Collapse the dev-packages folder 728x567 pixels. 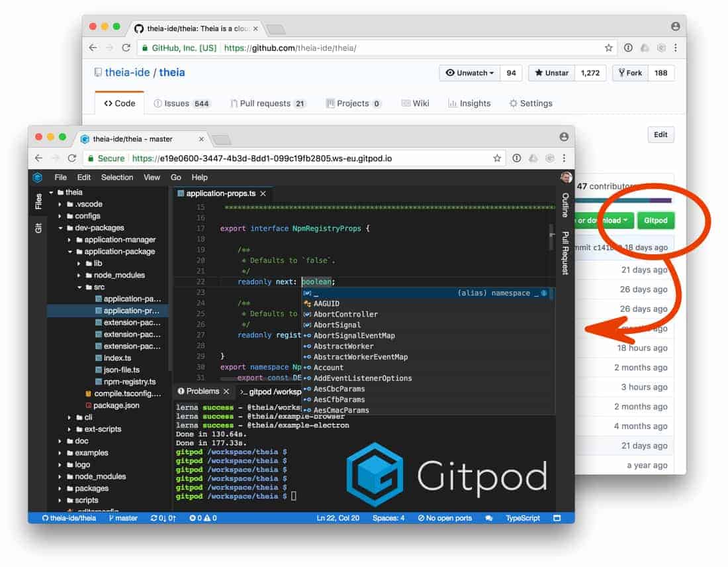[60, 229]
